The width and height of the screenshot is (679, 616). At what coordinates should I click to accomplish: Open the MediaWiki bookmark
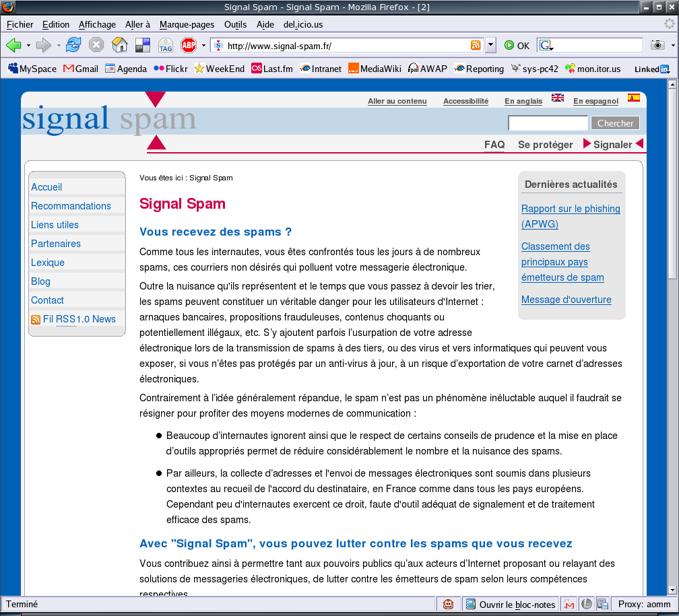pos(375,69)
